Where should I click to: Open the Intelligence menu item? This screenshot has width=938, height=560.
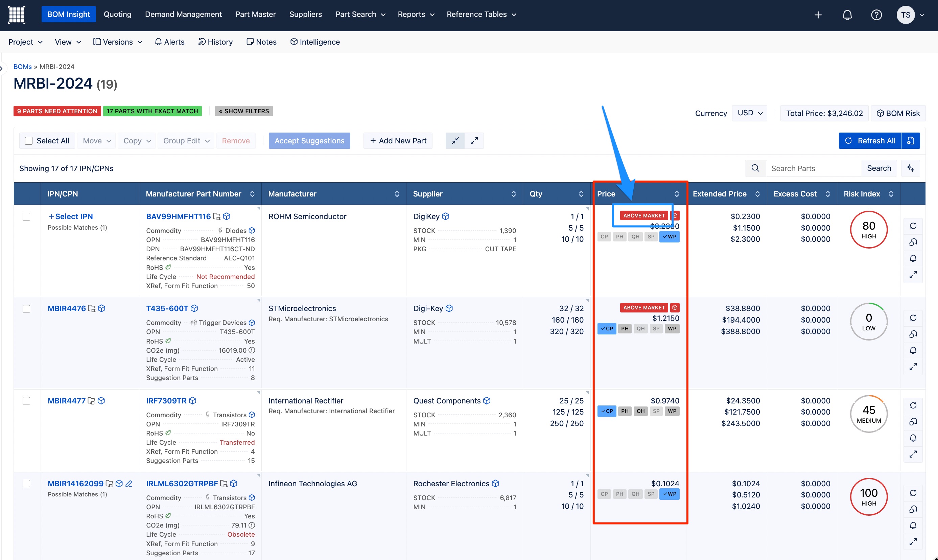coord(315,42)
